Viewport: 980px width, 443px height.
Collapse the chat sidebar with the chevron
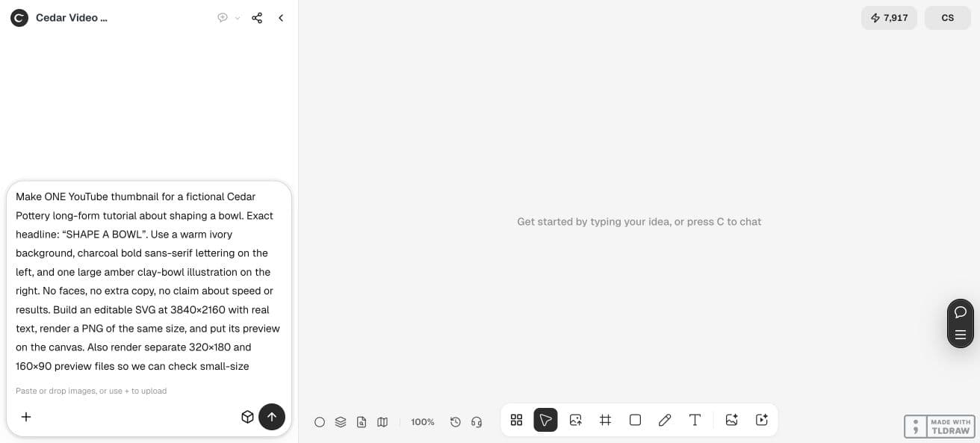coord(281,18)
